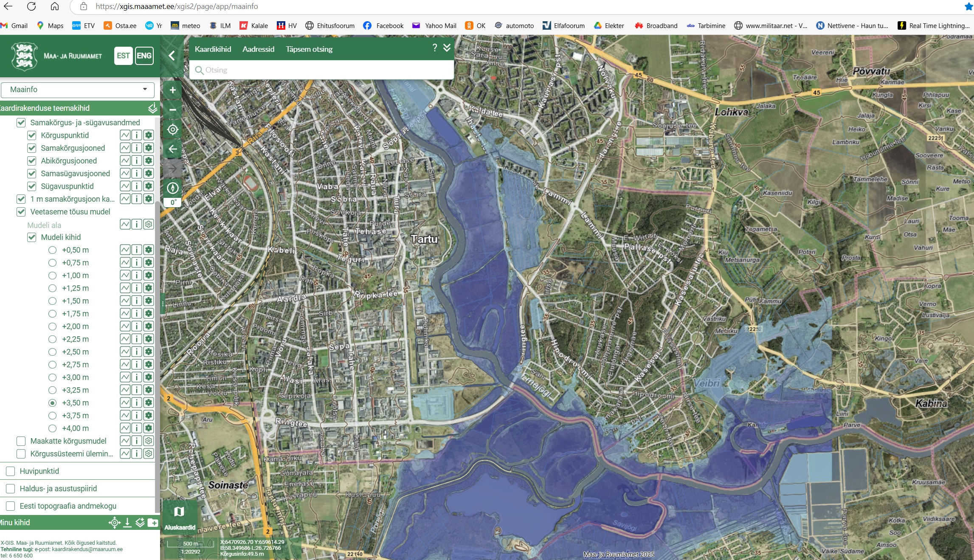Zoom out with the map minus button
The width and height of the screenshot is (974, 560).
(x=172, y=110)
